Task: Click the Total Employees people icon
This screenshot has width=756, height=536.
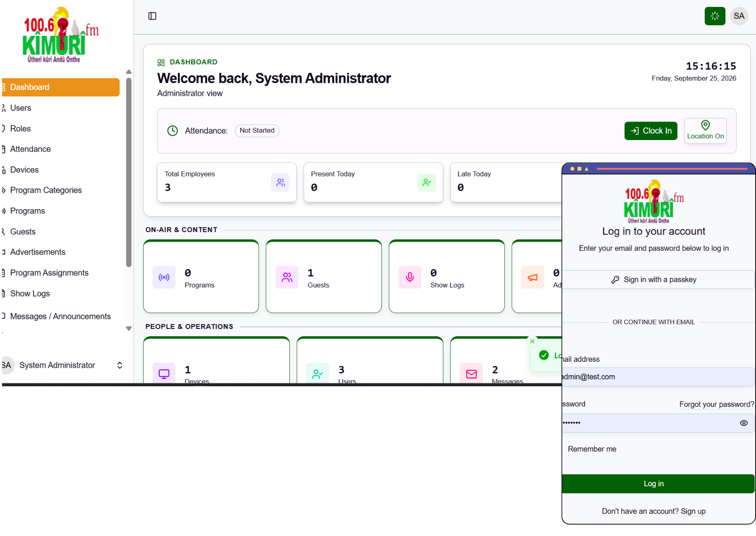Action: (x=281, y=182)
